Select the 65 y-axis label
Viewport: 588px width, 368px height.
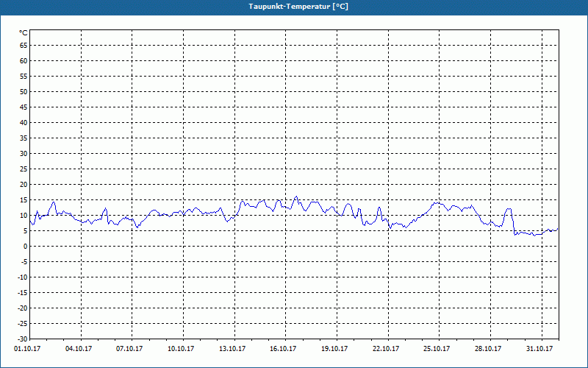pyautogui.click(x=24, y=46)
